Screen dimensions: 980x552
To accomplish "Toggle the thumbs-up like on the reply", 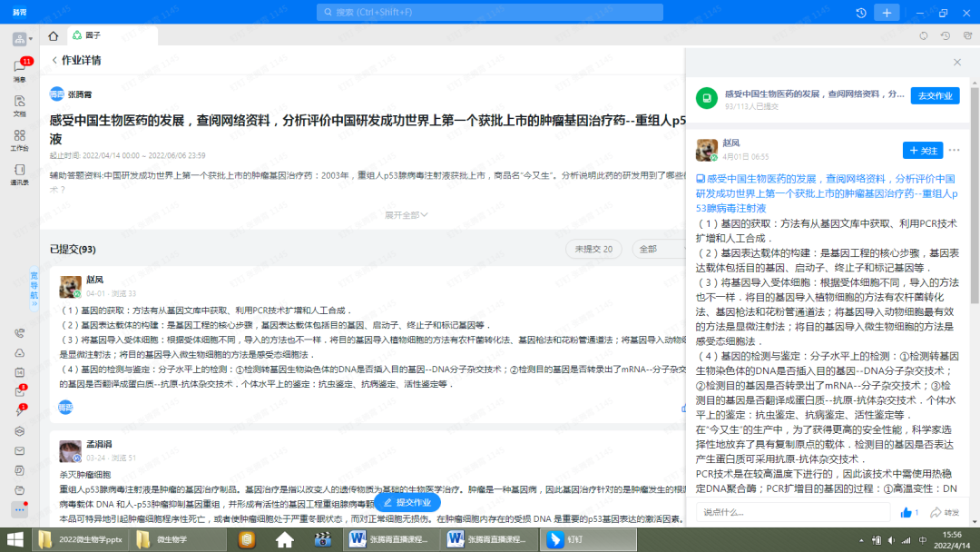I will pos(906,512).
